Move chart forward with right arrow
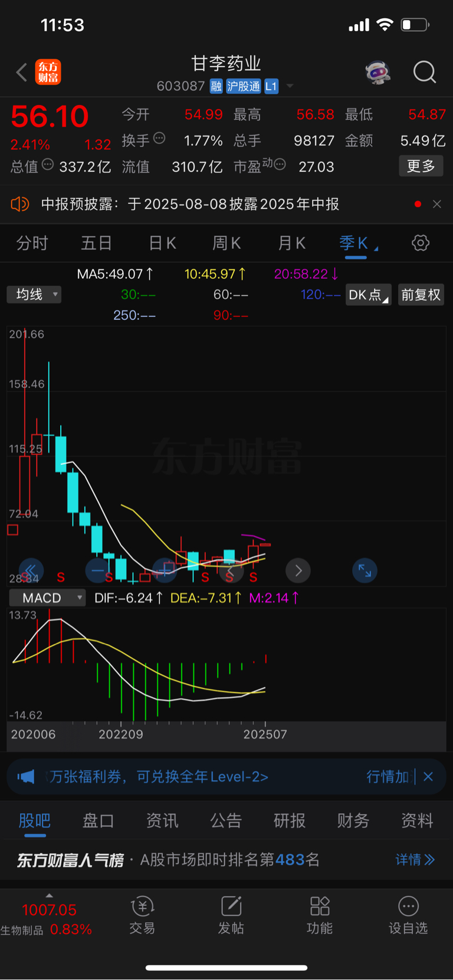The width and height of the screenshot is (453, 980). click(x=298, y=570)
